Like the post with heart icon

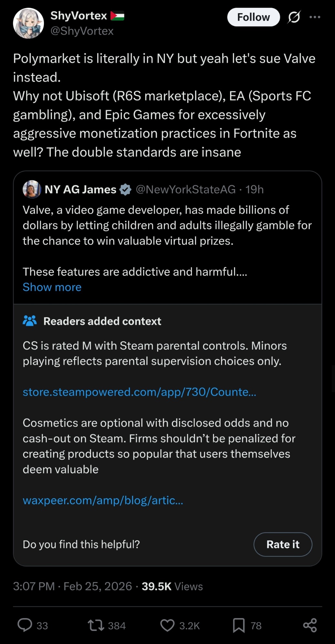coord(167,625)
